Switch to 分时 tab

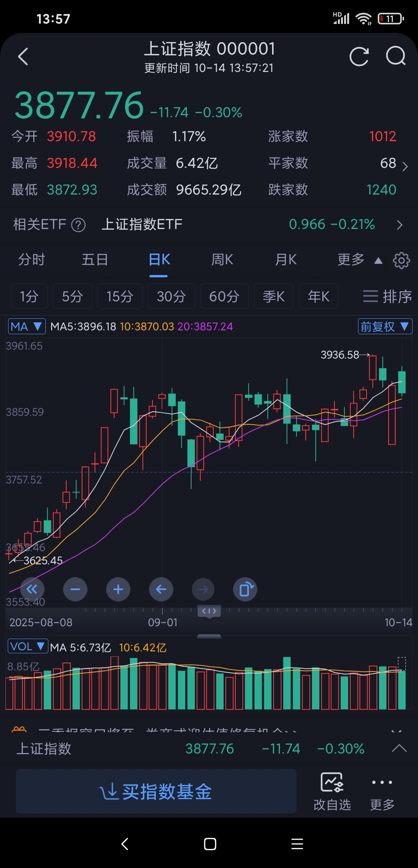32,260
